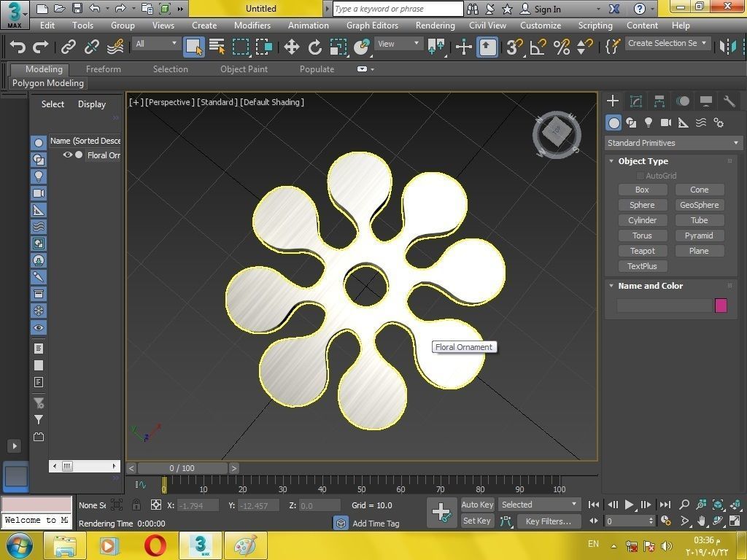Screen dimensions: 747x560
Task: Create a Box primitive
Action: point(642,190)
